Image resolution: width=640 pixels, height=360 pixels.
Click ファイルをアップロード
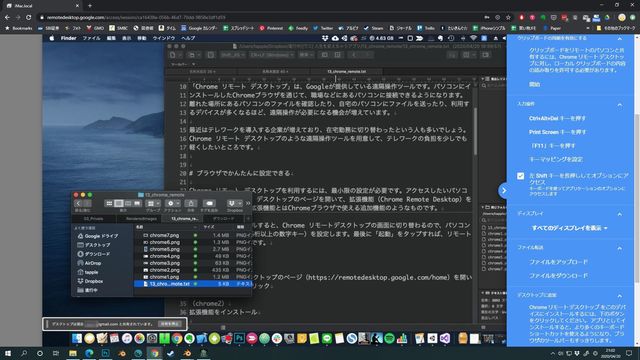tap(558, 262)
